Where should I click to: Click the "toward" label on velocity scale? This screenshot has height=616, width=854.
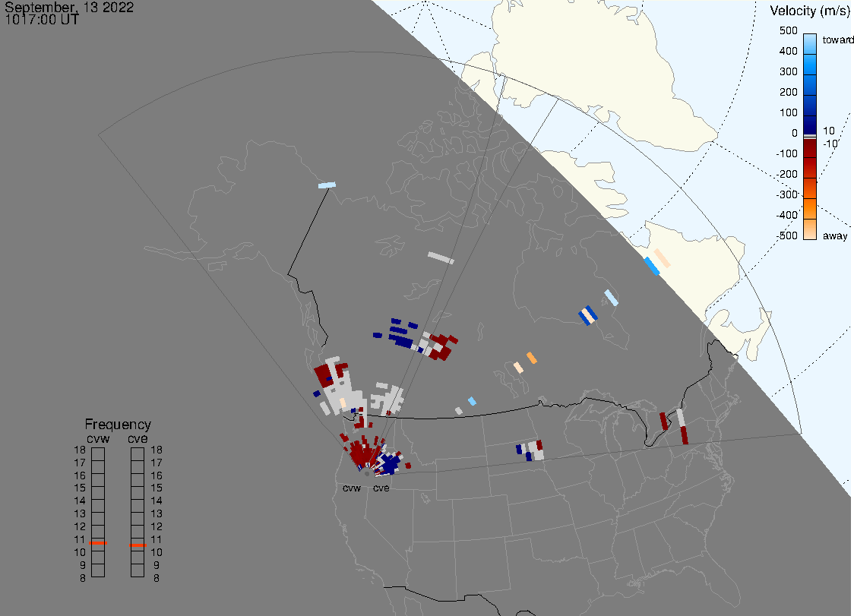837,39
